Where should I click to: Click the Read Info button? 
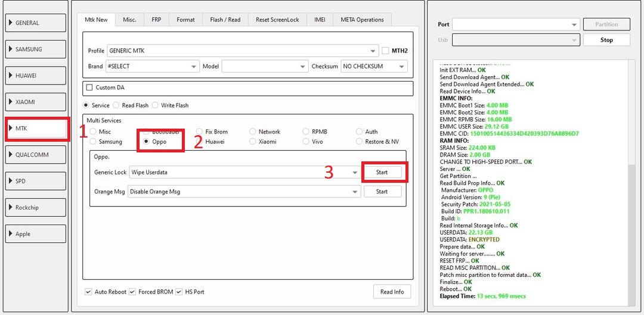click(x=392, y=292)
